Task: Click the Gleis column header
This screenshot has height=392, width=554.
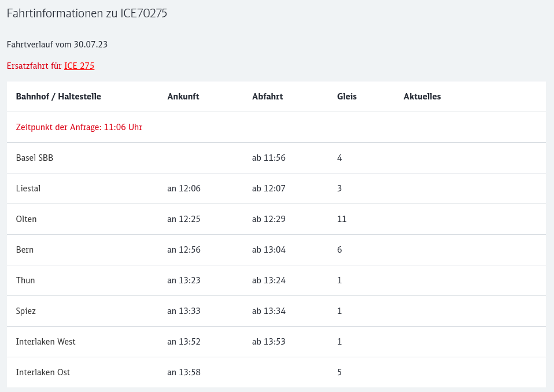Action: pyautogui.click(x=346, y=97)
